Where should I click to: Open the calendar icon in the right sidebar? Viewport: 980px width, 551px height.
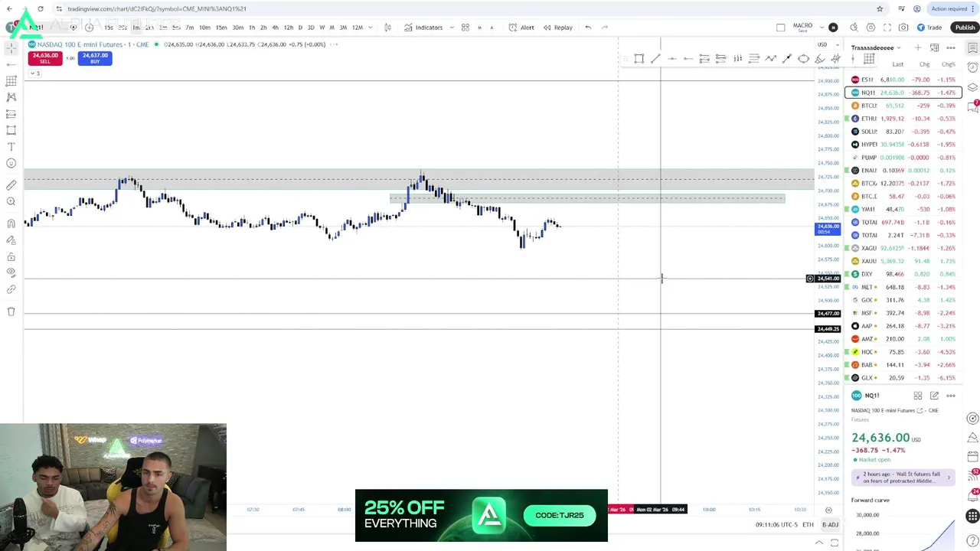(x=972, y=456)
